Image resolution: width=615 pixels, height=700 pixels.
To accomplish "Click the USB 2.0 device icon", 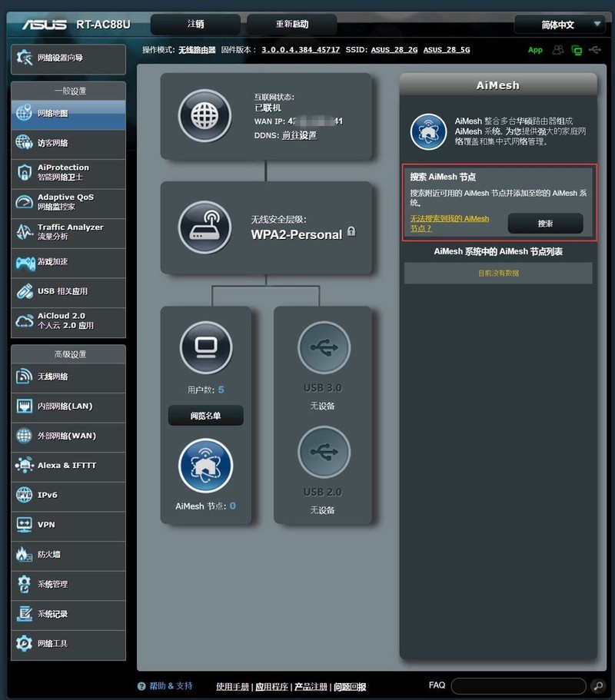I will tap(324, 452).
